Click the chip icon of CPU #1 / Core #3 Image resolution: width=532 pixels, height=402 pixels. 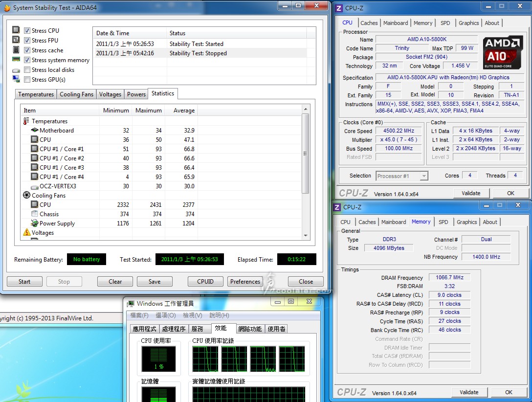[x=34, y=167]
